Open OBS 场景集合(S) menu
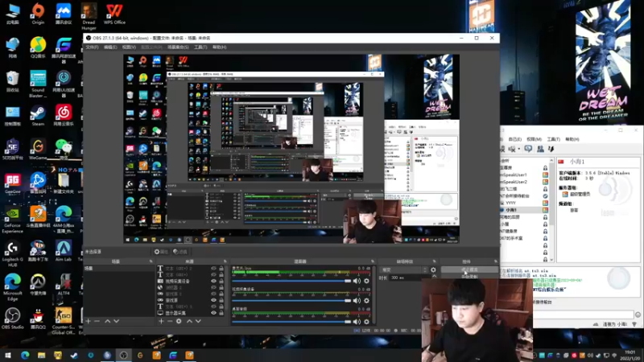Viewport: 644px width, 362px height. [x=178, y=47]
